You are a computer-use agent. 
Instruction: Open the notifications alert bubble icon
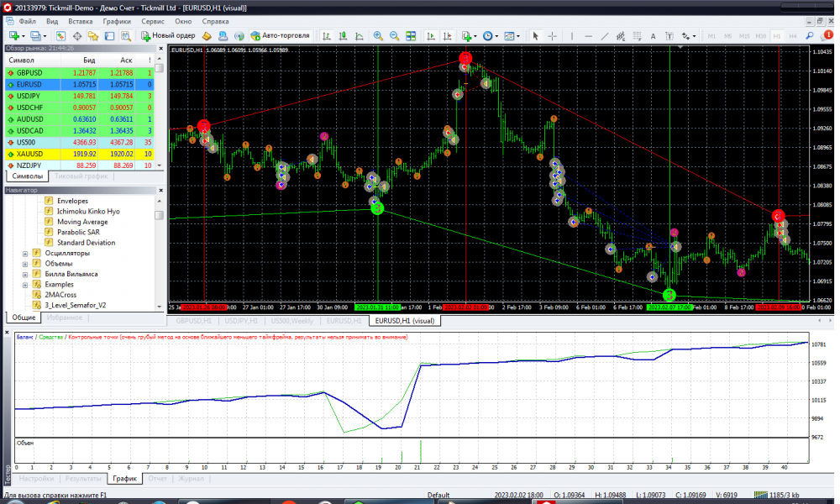pos(827,36)
